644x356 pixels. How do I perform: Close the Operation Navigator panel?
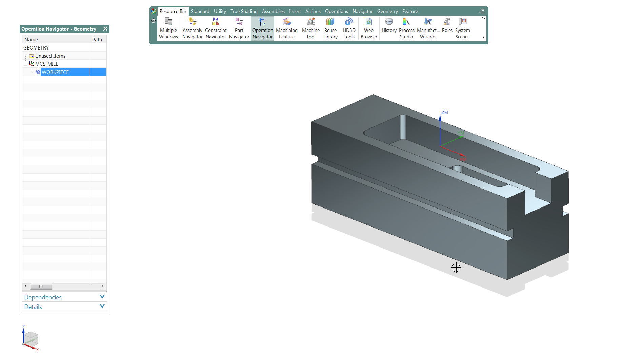coord(105,29)
